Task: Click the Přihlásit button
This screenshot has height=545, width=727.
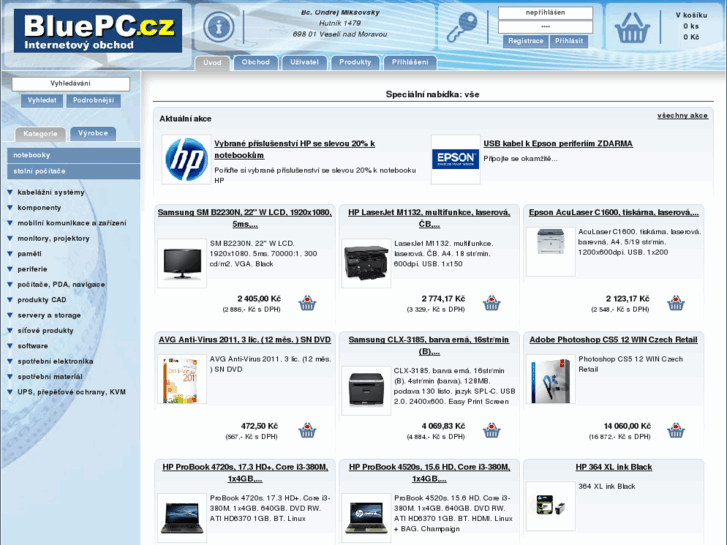Action: 569,41
